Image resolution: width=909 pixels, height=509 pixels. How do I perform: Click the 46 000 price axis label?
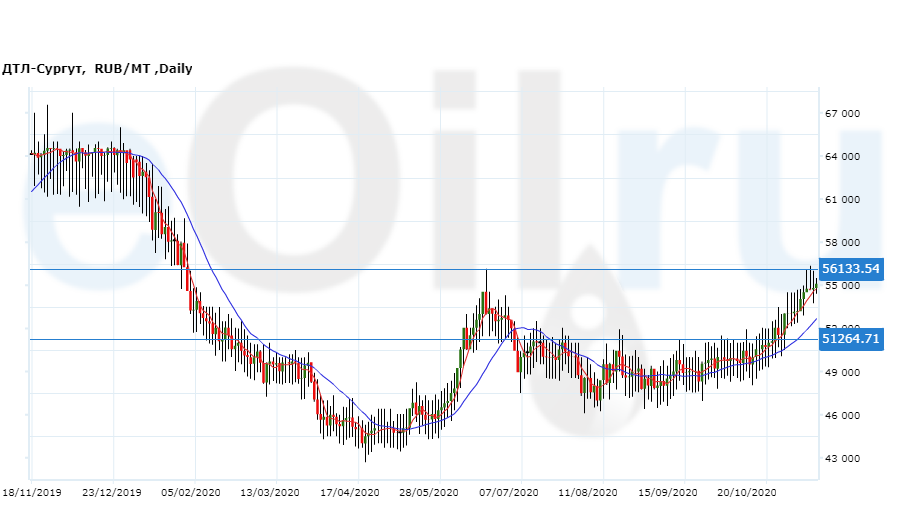842,416
